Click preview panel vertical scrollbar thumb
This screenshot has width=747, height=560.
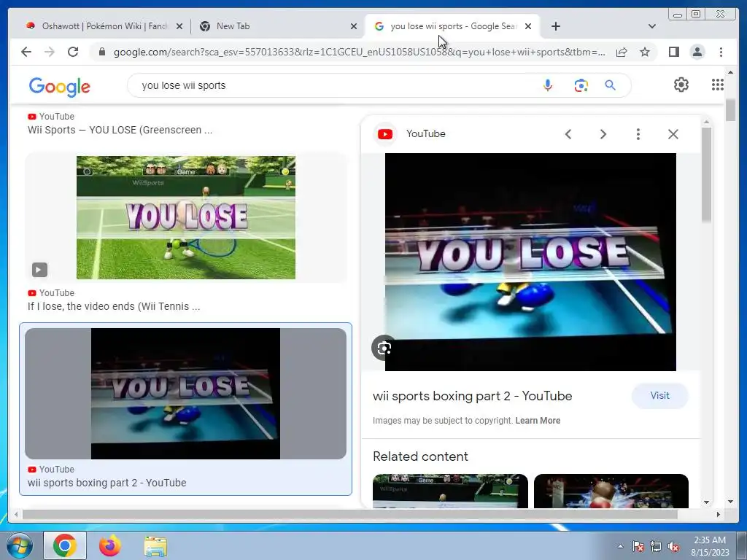[706, 174]
